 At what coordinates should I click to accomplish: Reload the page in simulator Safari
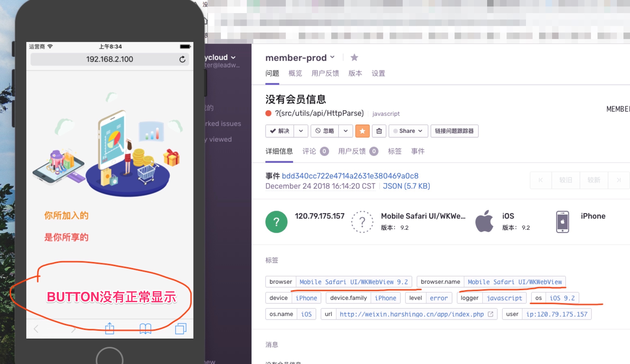click(x=182, y=59)
